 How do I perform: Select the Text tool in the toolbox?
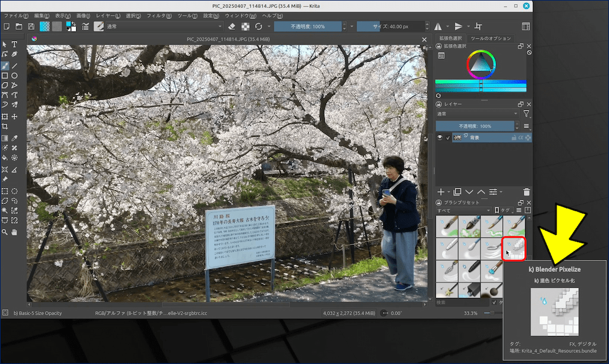(14, 45)
